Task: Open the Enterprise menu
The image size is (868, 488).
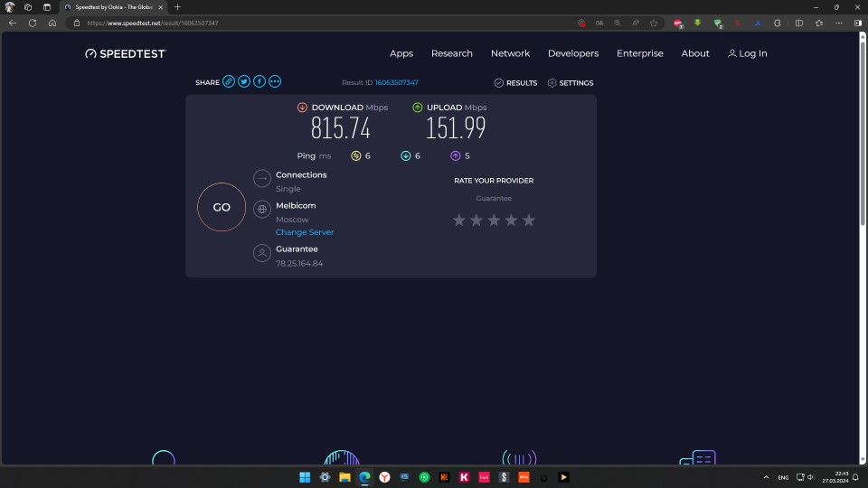Action: pyautogui.click(x=640, y=53)
